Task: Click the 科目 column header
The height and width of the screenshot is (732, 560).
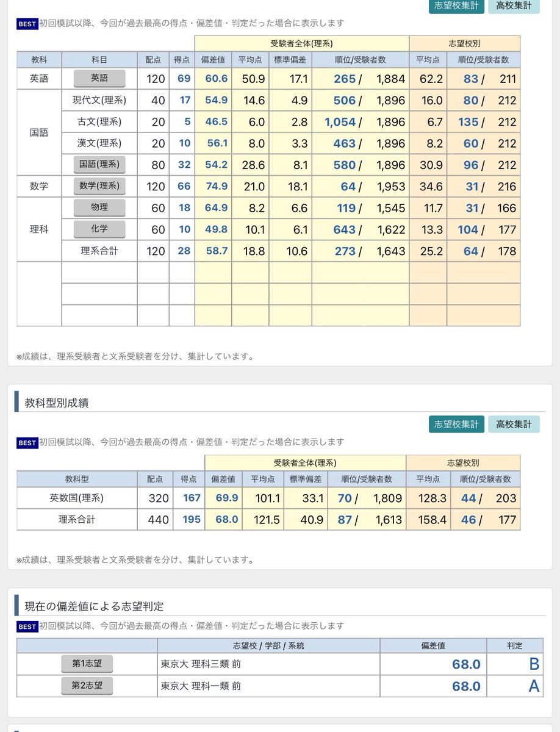Action: click(99, 60)
